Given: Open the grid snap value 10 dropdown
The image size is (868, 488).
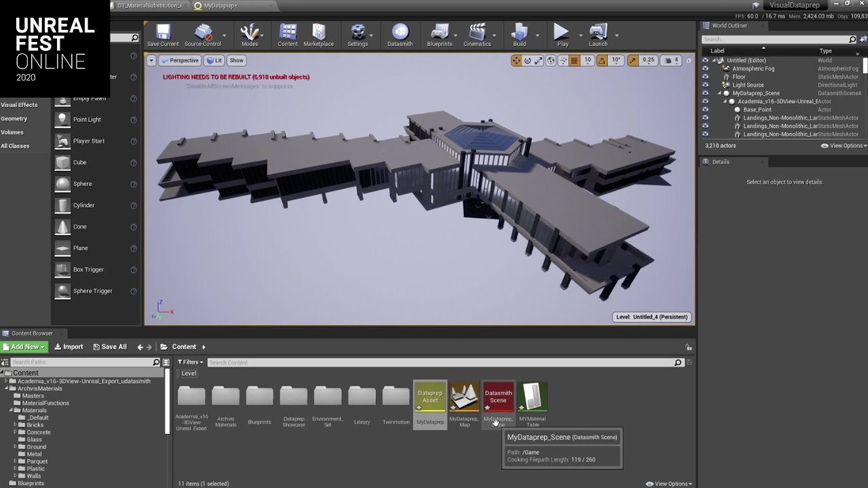Looking at the screenshot, I should click(587, 60).
